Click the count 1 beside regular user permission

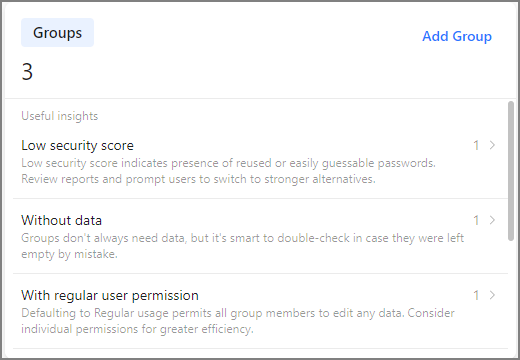click(476, 295)
